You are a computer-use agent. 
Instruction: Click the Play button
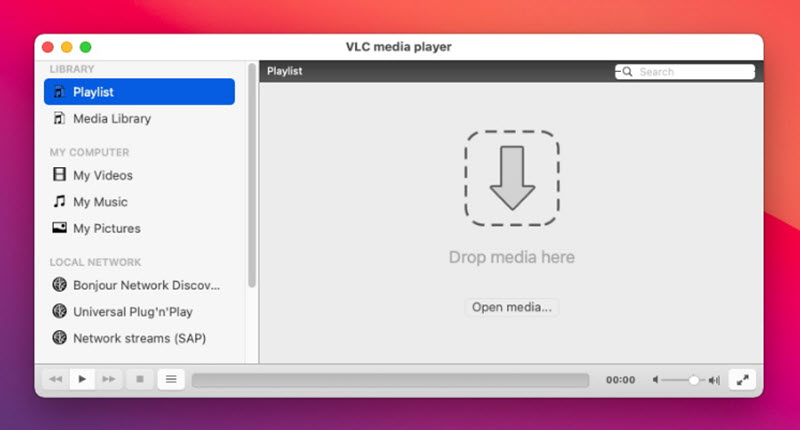click(83, 380)
